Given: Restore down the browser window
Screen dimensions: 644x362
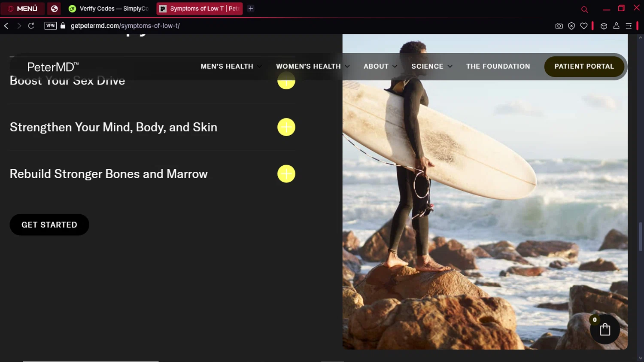Looking at the screenshot, I should tap(621, 8).
